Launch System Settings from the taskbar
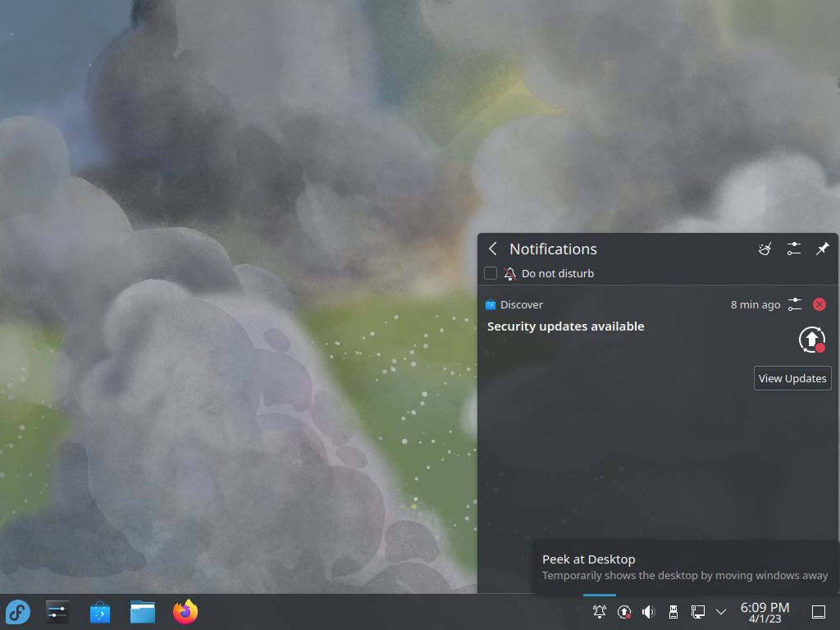Viewport: 840px width, 630px height. (x=57, y=612)
